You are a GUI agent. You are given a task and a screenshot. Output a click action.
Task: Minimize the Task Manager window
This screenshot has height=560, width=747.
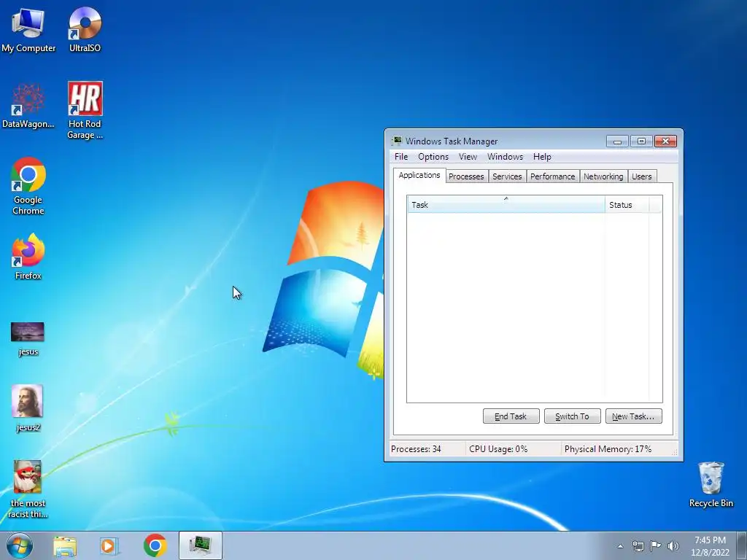[x=617, y=141]
